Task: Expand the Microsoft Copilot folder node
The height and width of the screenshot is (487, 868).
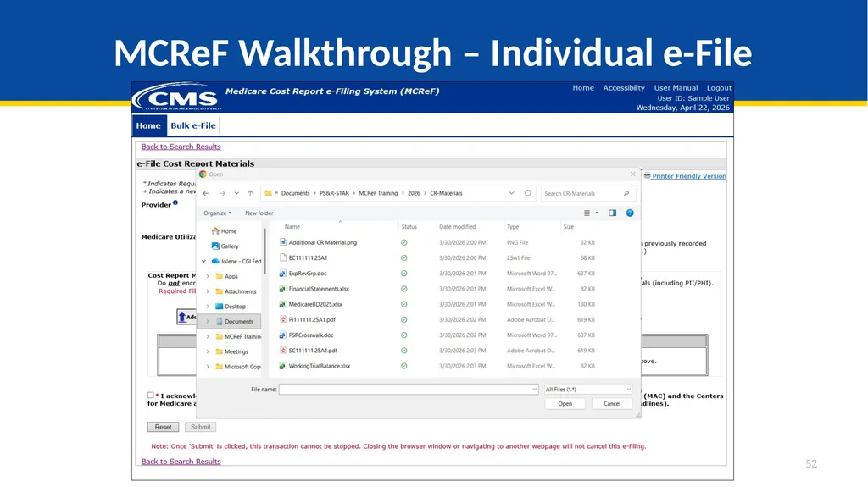Action: [208, 367]
